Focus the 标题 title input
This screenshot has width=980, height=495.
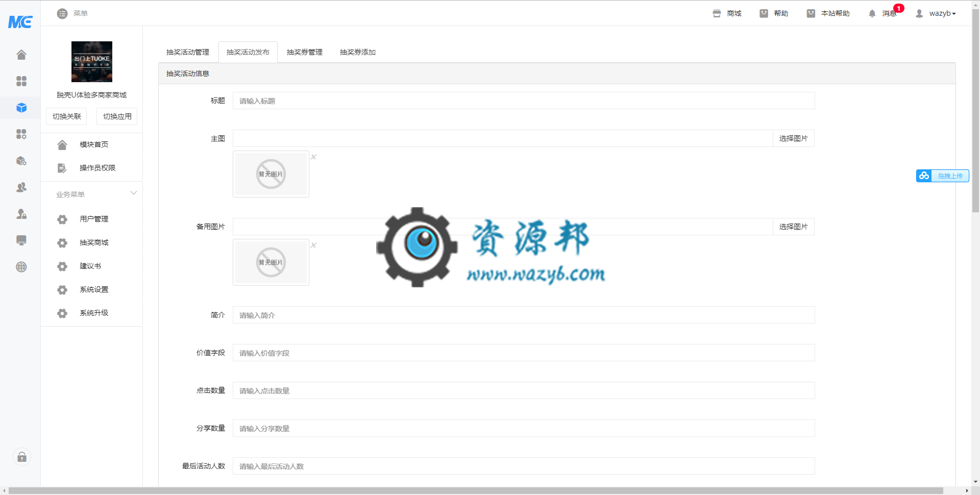(524, 101)
